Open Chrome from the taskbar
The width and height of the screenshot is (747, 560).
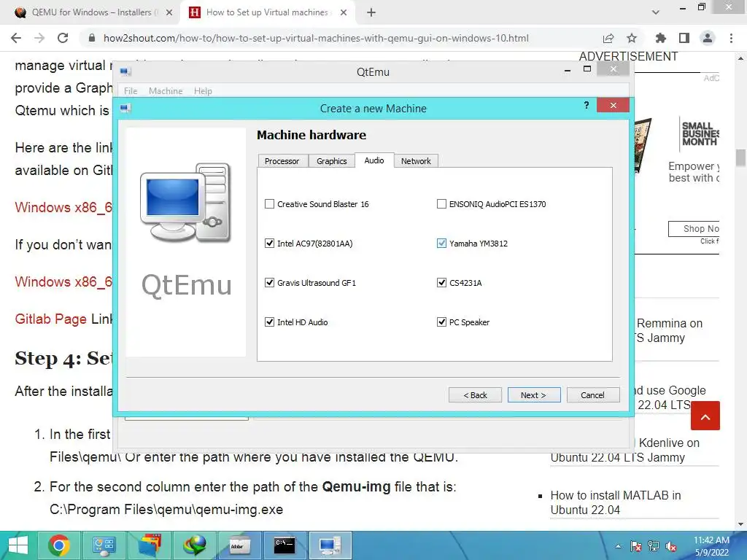[58, 545]
